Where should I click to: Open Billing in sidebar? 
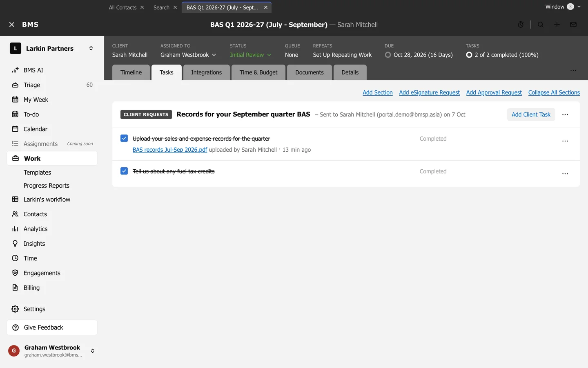(x=52, y=287)
